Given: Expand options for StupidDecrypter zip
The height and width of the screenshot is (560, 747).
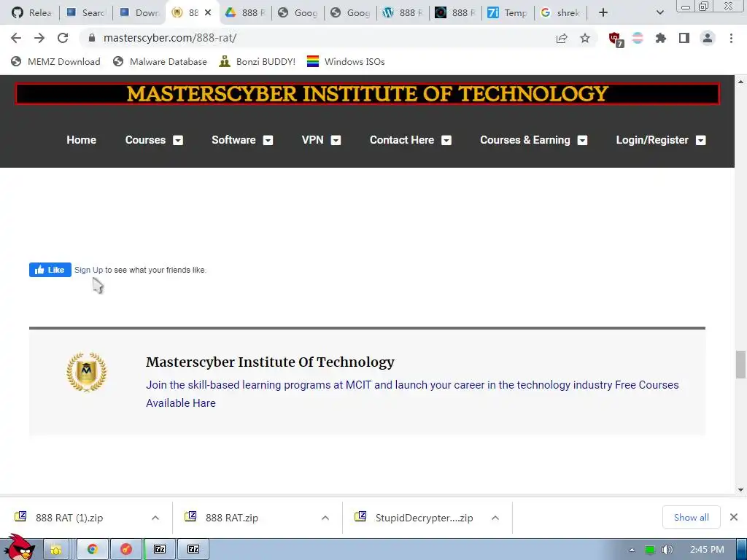Looking at the screenshot, I should point(495,518).
